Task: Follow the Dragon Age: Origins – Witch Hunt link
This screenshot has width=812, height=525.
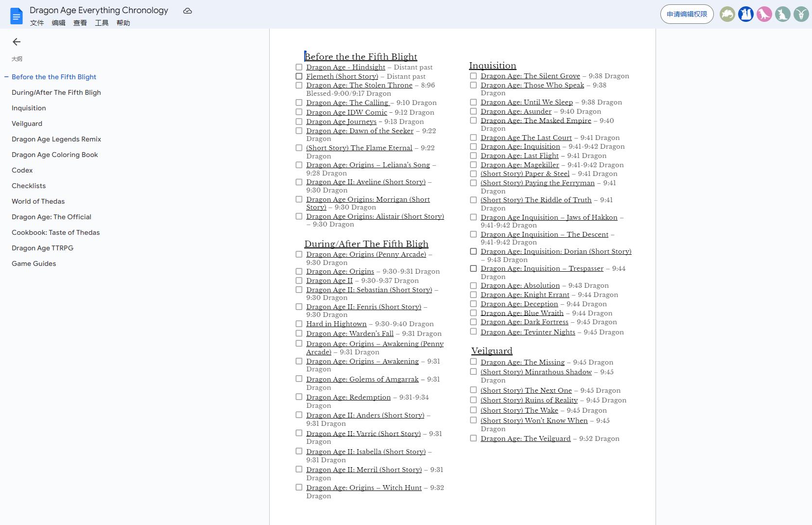Action: click(x=364, y=488)
